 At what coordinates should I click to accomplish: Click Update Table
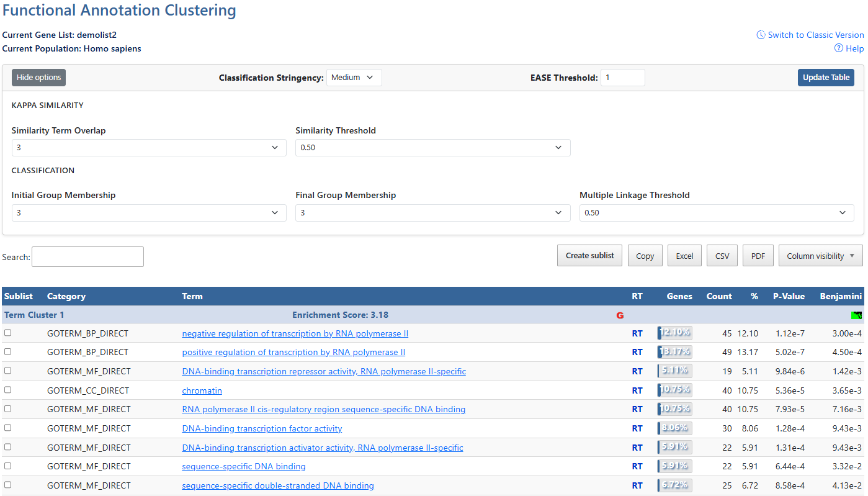click(x=826, y=77)
